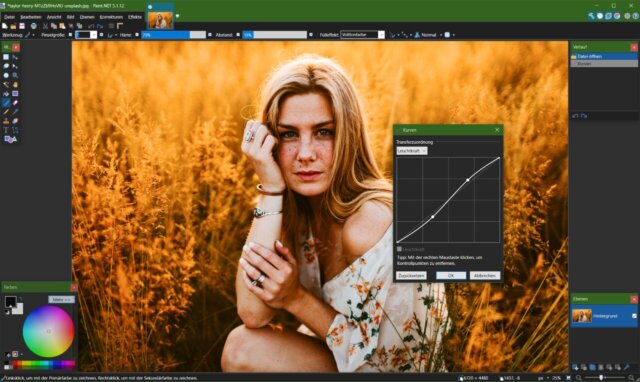Click the Redo arrow in main toolbar
The height and width of the screenshot is (382, 640).
click(100, 26)
